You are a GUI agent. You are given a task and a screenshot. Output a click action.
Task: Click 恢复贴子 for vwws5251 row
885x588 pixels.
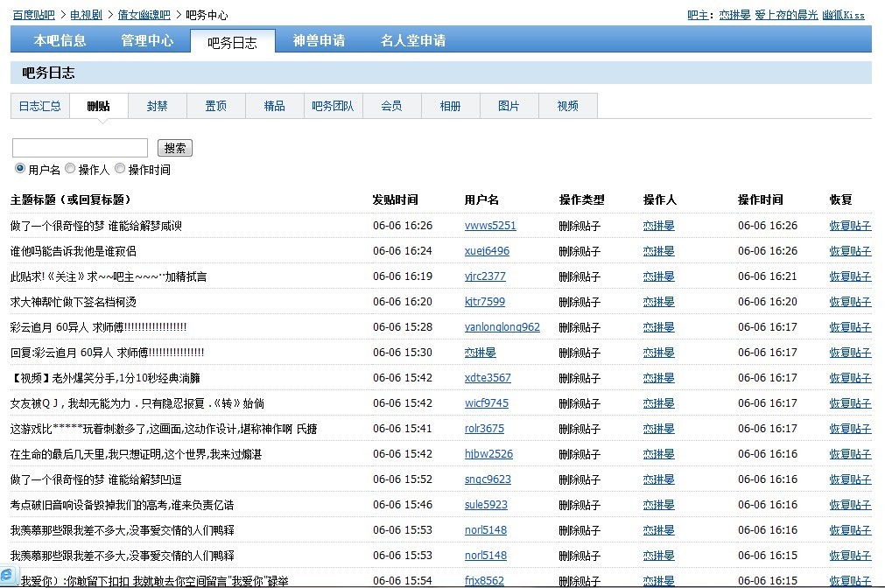point(850,226)
